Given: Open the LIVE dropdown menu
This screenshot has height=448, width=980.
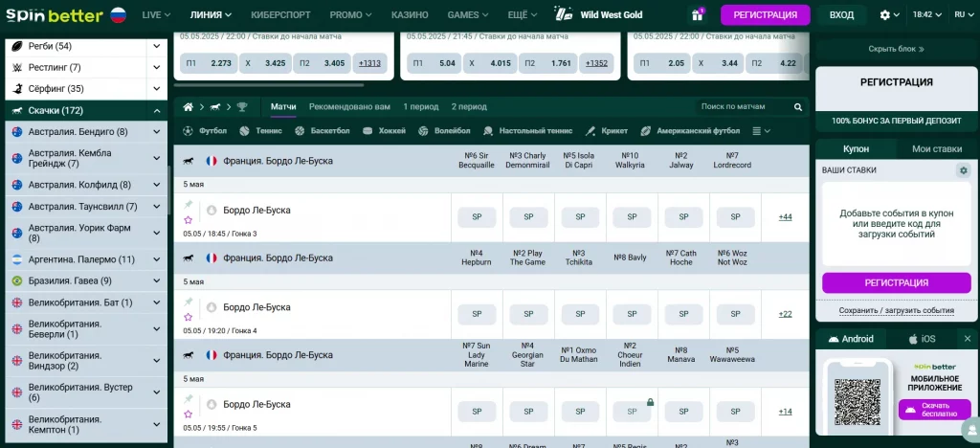Looking at the screenshot, I should tap(156, 15).
